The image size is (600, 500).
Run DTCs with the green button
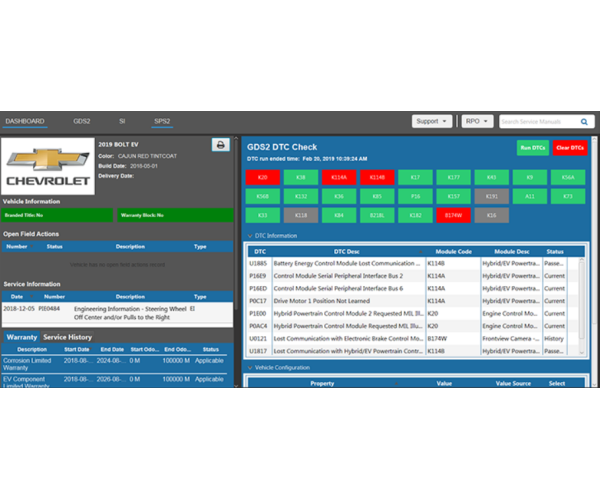[x=533, y=148]
